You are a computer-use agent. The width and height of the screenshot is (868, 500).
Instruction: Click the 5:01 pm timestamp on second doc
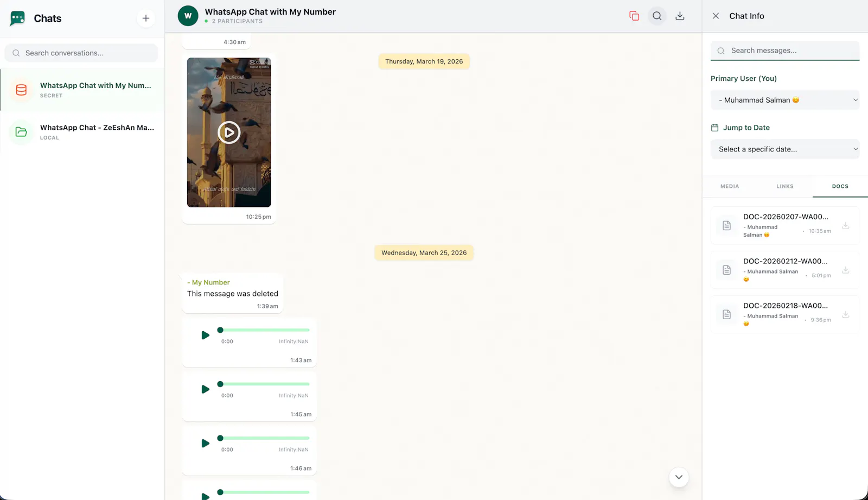tap(821, 276)
